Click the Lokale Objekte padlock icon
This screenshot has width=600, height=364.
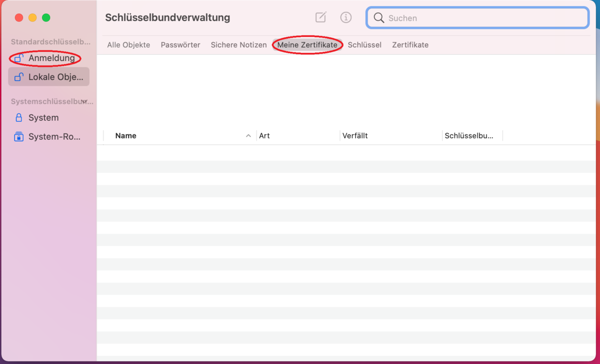19,77
